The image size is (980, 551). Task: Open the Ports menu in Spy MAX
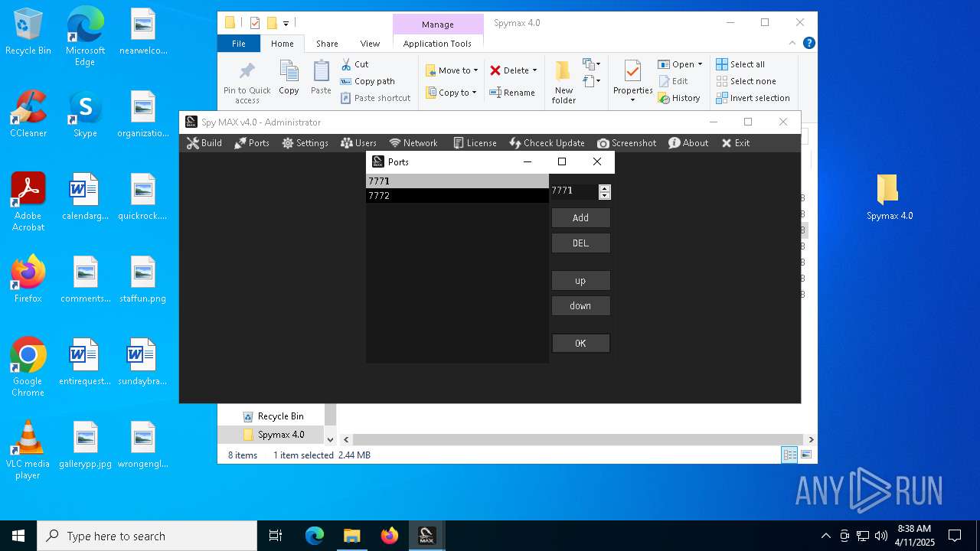tap(252, 143)
